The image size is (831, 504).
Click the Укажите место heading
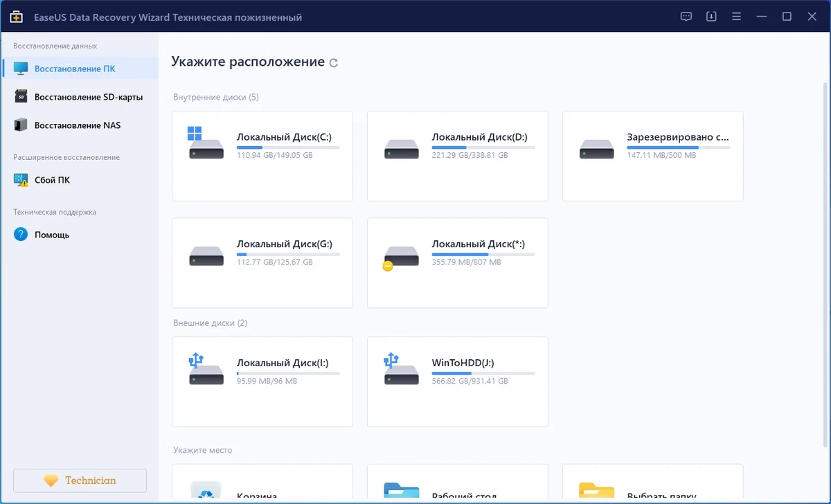pyautogui.click(x=203, y=450)
